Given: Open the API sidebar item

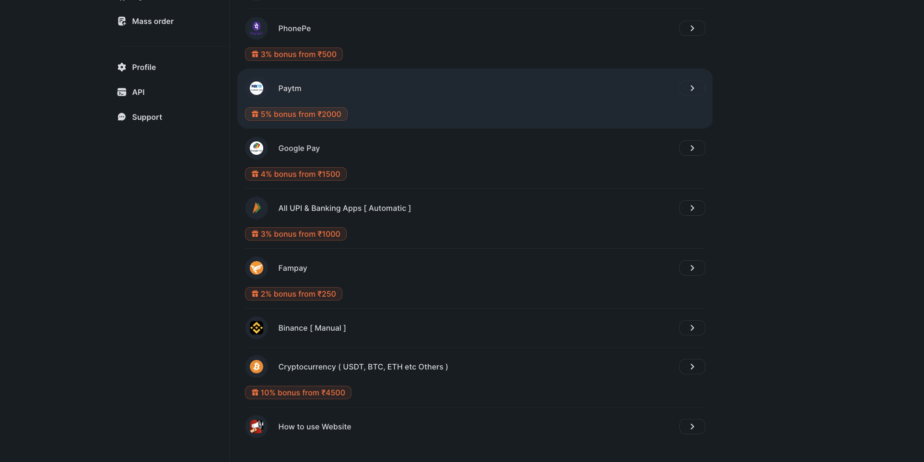Looking at the screenshot, I should pos(138,92).
